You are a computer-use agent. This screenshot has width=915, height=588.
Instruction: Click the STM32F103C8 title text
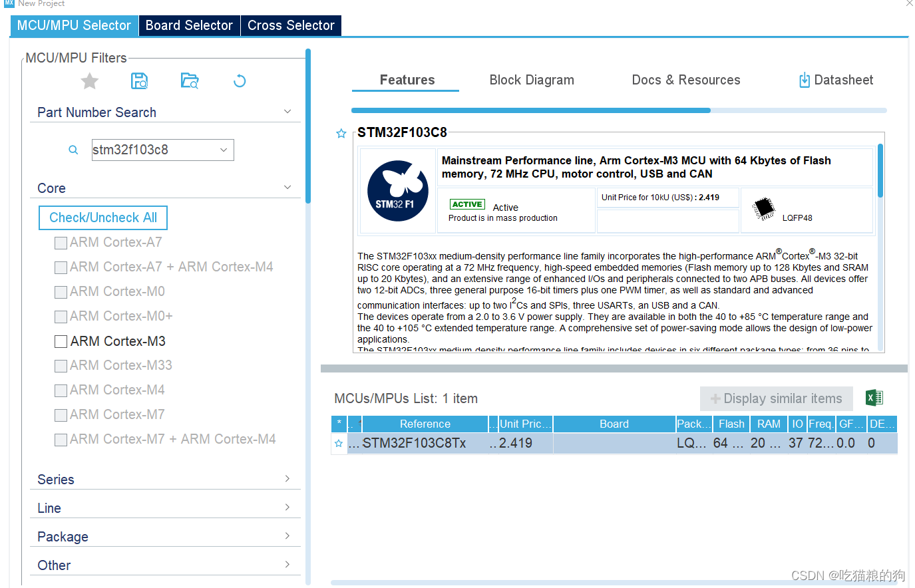(x=402, y=132)
